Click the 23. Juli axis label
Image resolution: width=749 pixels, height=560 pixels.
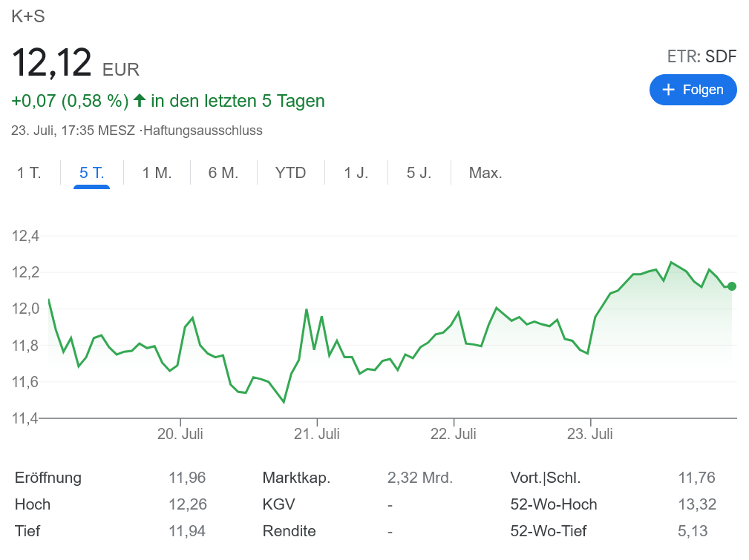point(590,433)
